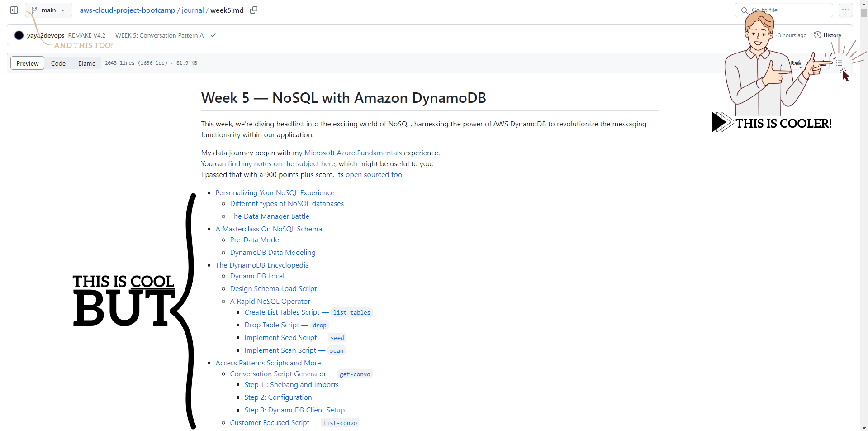Viewport: 868px width, 431px height.
Task: Jump to Access Patterns Scripts and More
Action: point(268,363)
